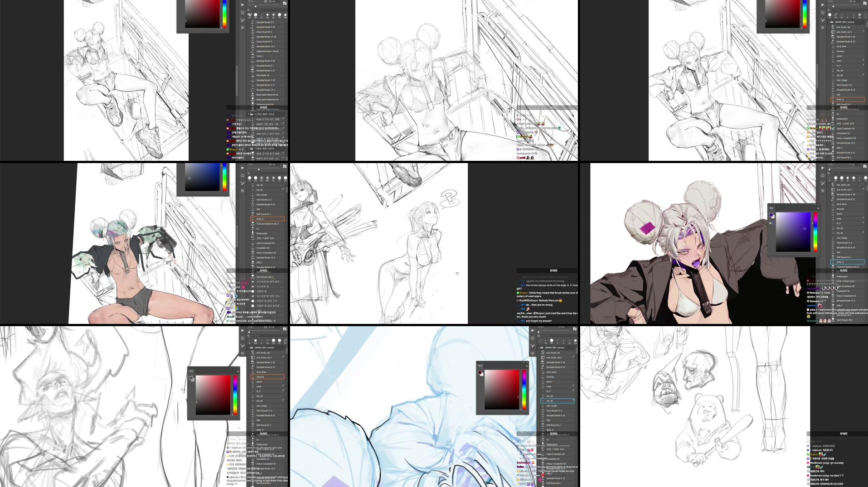Click the 우히히 chat header bar
The height and width of the screenshot is (487, 868).
point(553,270)
